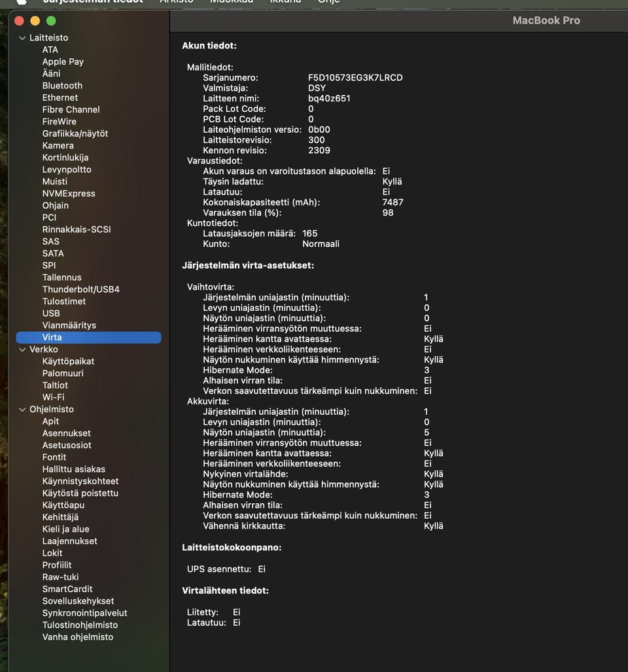Show Bluetooth information
This screenshot has width=628, height=672.
click(62, 86)
